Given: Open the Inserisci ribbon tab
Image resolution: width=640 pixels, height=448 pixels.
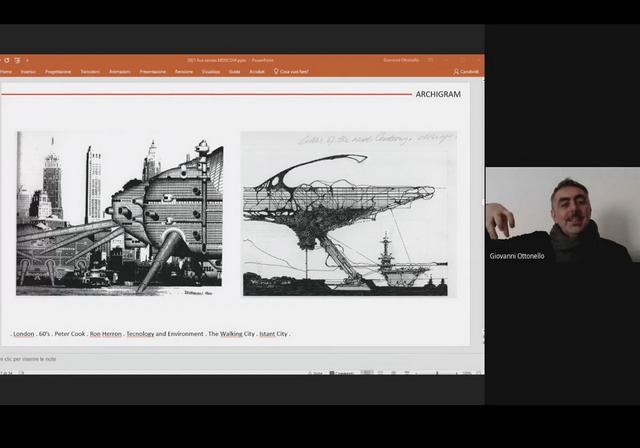Looking at the screenshot, I should (x=28, y=72).
